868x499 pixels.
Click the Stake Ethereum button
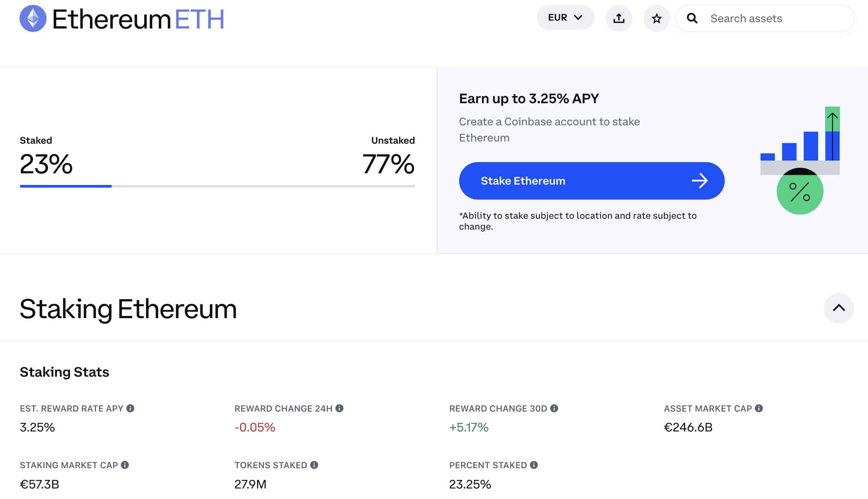coord(592,180)
